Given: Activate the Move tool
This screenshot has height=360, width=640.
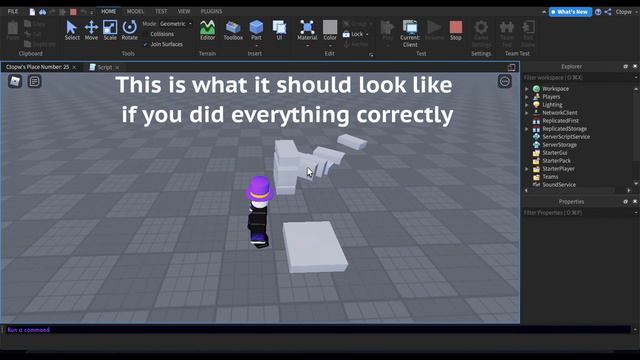Looking at the screenshot, I should 91,30.
